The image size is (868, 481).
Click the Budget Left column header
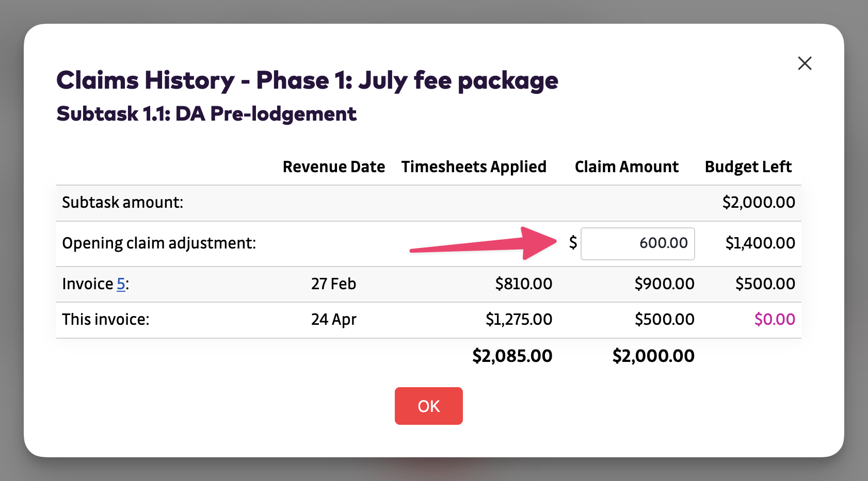(x=748, y=167)
